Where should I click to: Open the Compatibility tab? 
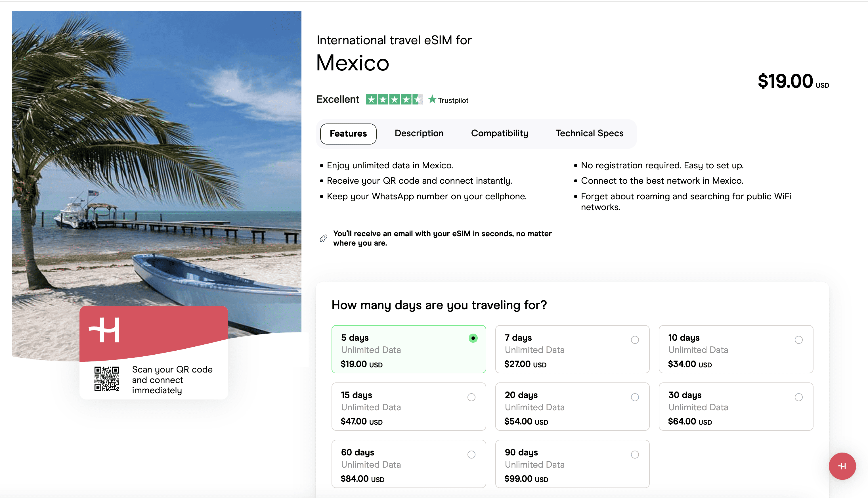pos(500,133)
